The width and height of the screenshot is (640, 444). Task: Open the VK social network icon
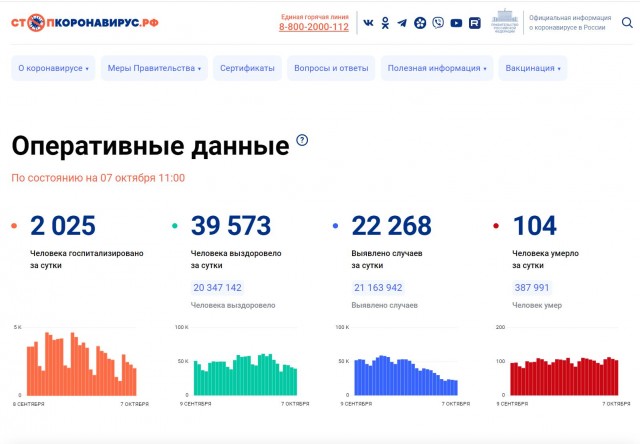coord(368,23)
